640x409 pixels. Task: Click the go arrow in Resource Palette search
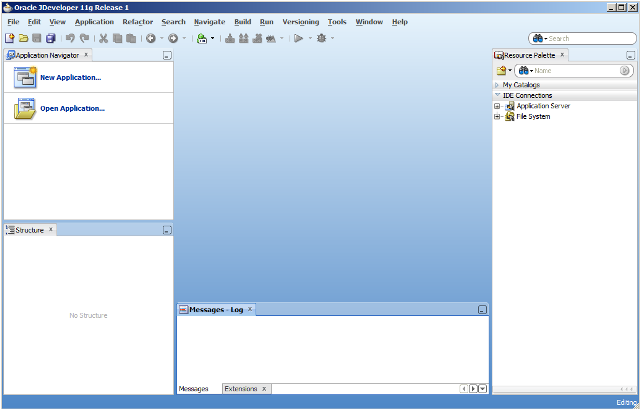pos(624,71)
